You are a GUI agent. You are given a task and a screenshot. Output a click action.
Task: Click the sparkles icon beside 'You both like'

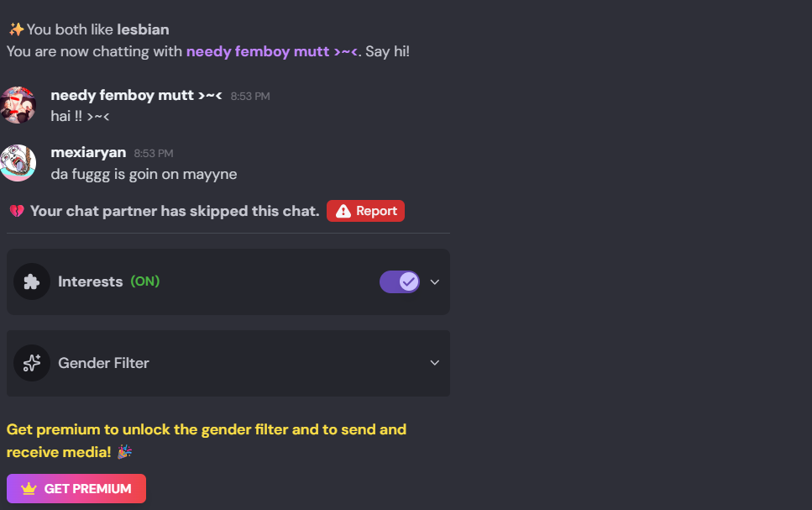click(16, 29)
